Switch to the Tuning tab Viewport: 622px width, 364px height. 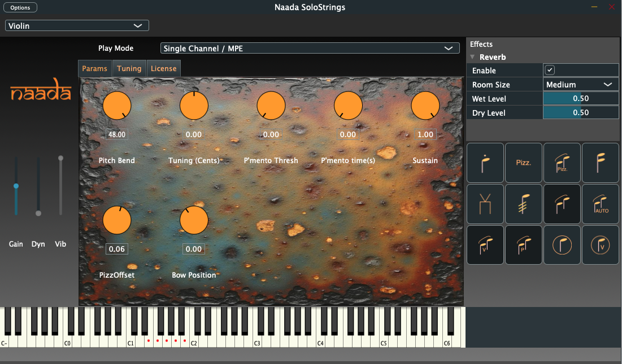[x=129, y=68]
